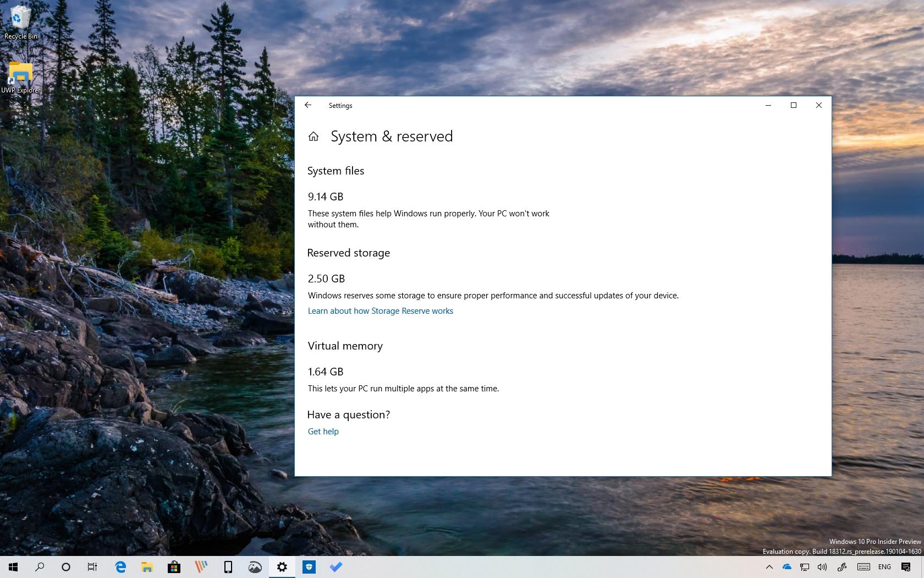Open Task View
This screenshot has width=924, height=578.
point(92,567)
